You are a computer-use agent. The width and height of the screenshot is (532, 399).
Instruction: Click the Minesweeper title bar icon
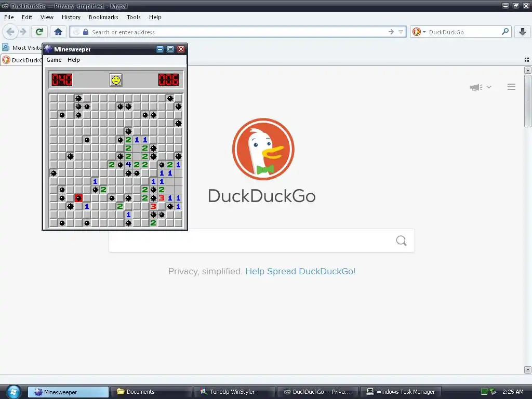pos(48,49)
